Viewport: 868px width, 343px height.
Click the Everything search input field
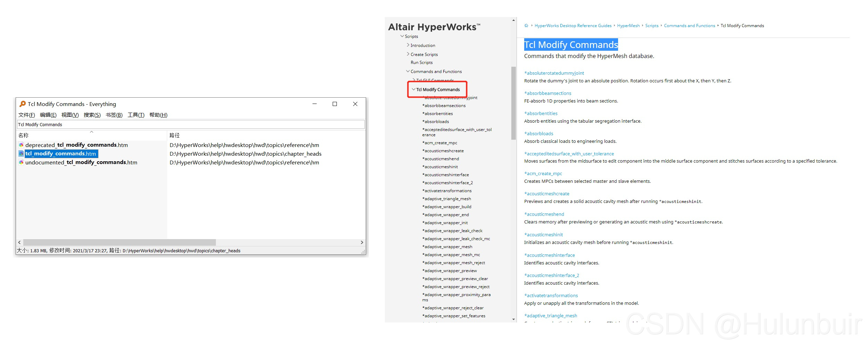(191, 124)
